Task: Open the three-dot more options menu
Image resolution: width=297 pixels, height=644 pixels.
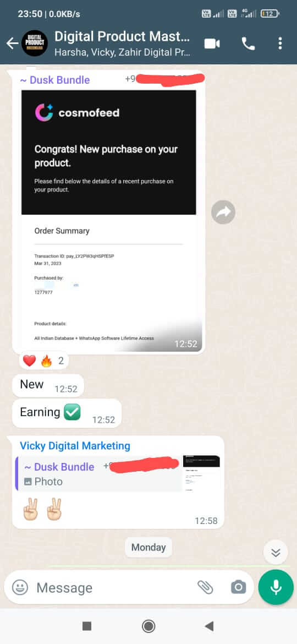Action: pos(280,43)
